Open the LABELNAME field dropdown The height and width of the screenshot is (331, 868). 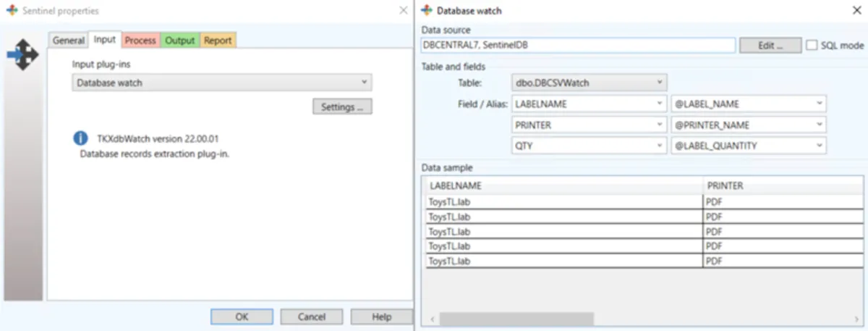point(589,104)
